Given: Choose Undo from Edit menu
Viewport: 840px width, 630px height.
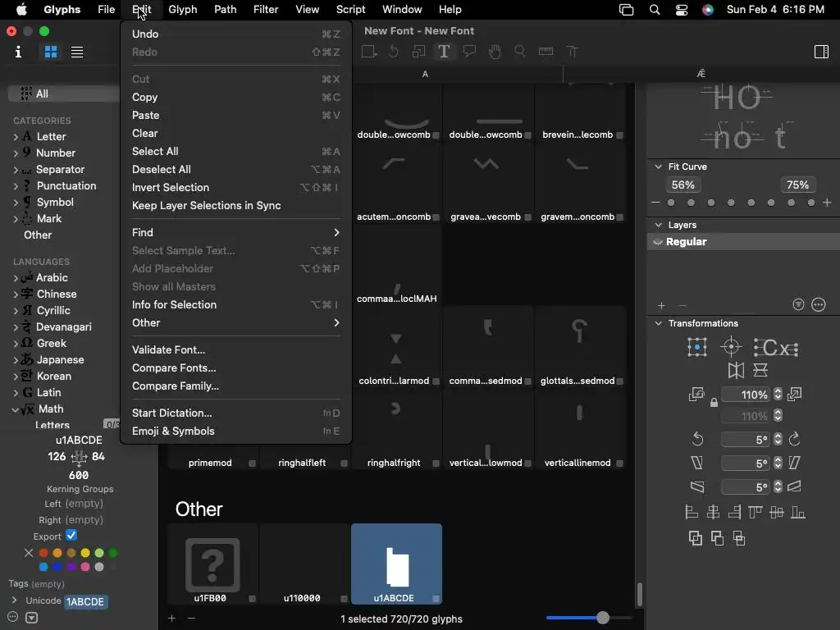Looking at the screenshot, I should [235, 34].
